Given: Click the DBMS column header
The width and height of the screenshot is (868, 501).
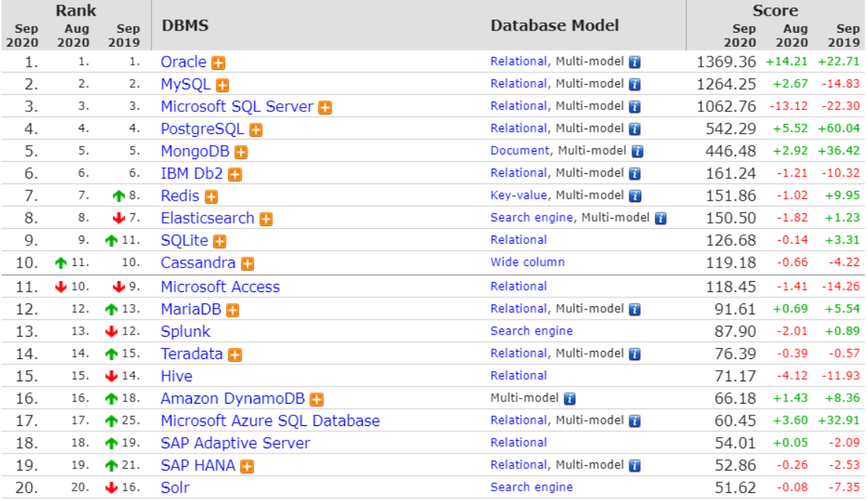Looking at the screenshot, I should 185,25.
